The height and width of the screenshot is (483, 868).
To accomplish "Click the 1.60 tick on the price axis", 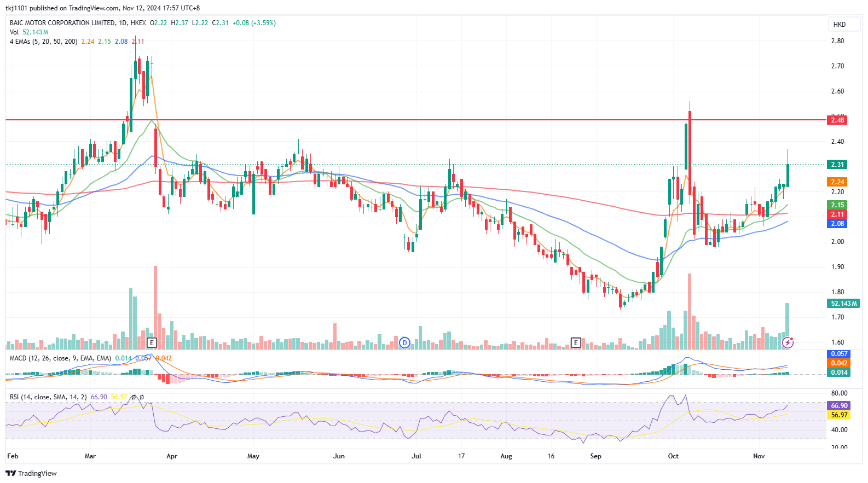I will click(x=837, y=343).
